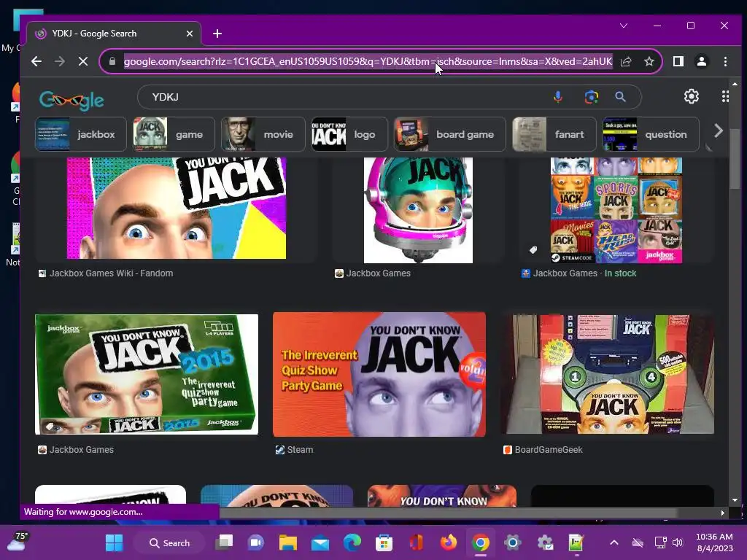Filter images by board game chip

pos(449,134)
